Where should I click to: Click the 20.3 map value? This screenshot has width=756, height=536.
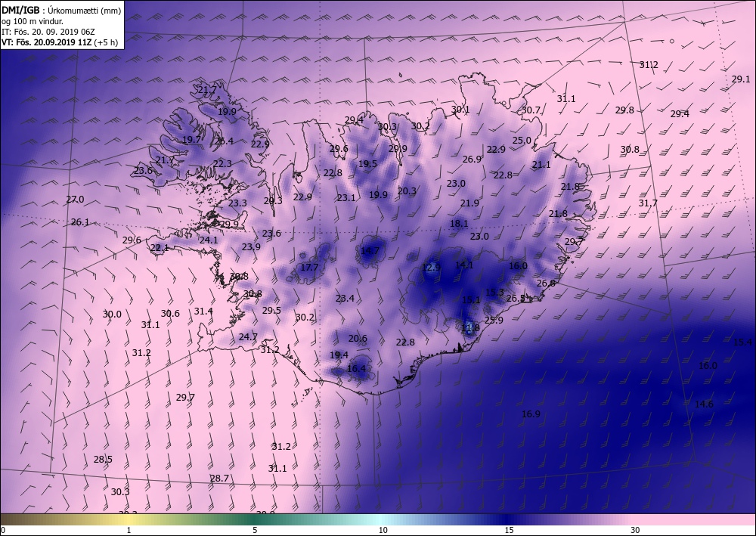[x=407, y=191]
